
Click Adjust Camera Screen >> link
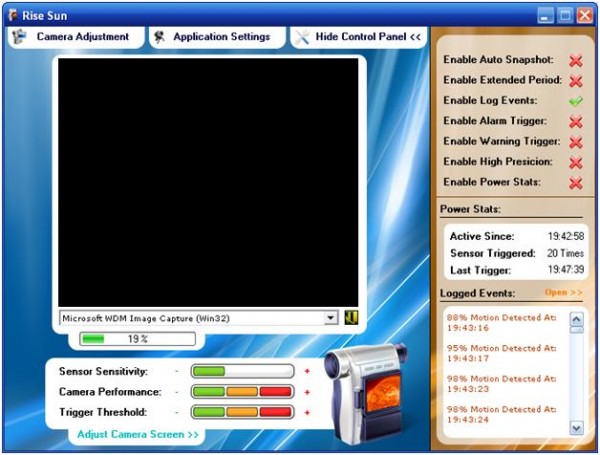[x=138, y=435]
